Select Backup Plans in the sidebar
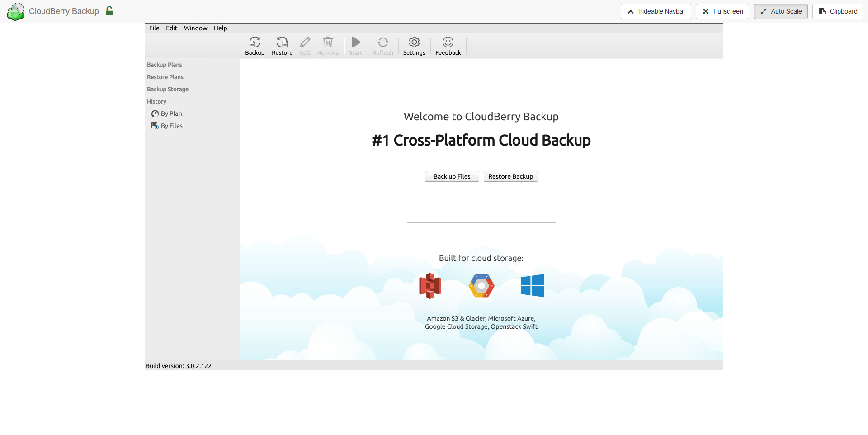 165,65
